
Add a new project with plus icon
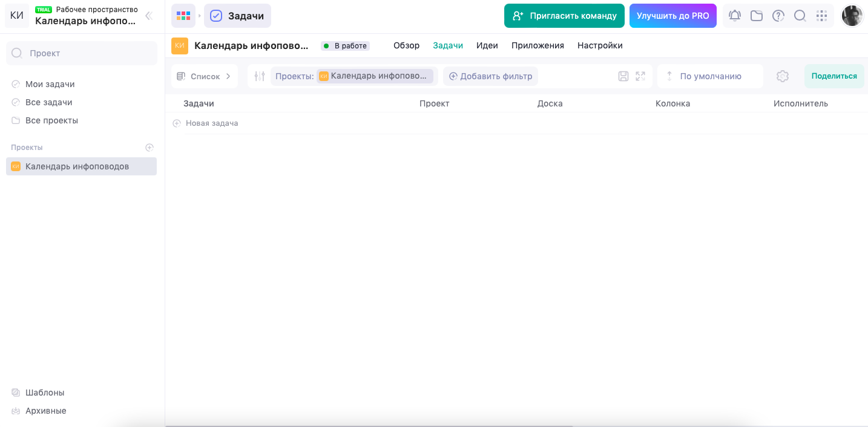150,148
